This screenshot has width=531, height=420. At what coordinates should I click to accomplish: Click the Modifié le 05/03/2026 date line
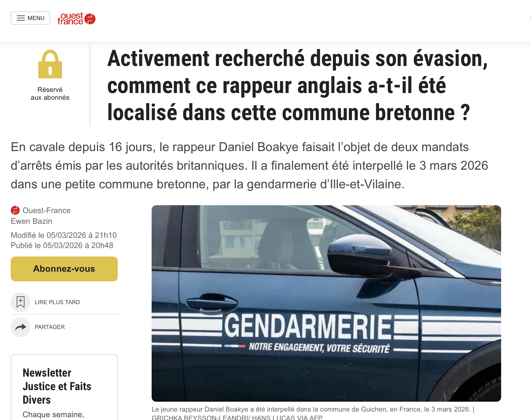[x=64, y=235]
